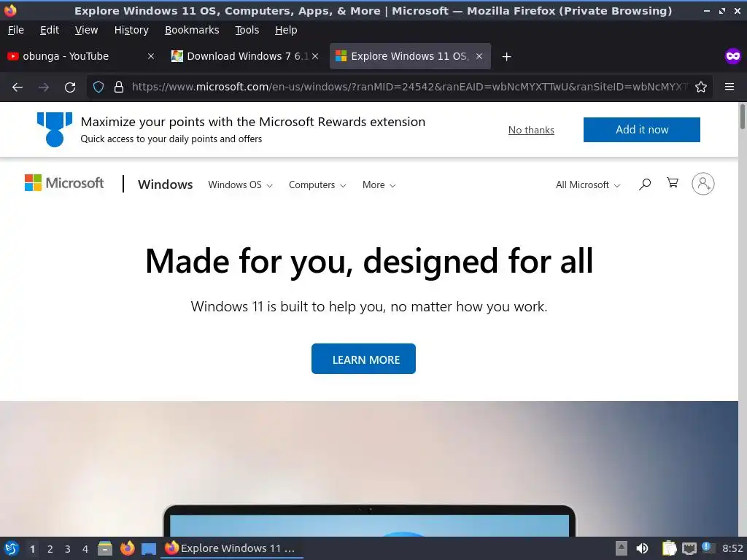The height and width of the screenshot is (560, 747).
Task: Expand the Computers dropdown
Action: pyautogui.click(x=317, y=184)
